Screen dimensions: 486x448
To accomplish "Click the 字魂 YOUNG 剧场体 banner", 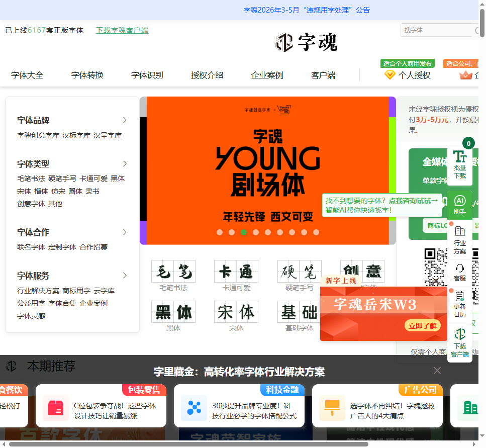I will click(x=268, y=170).
